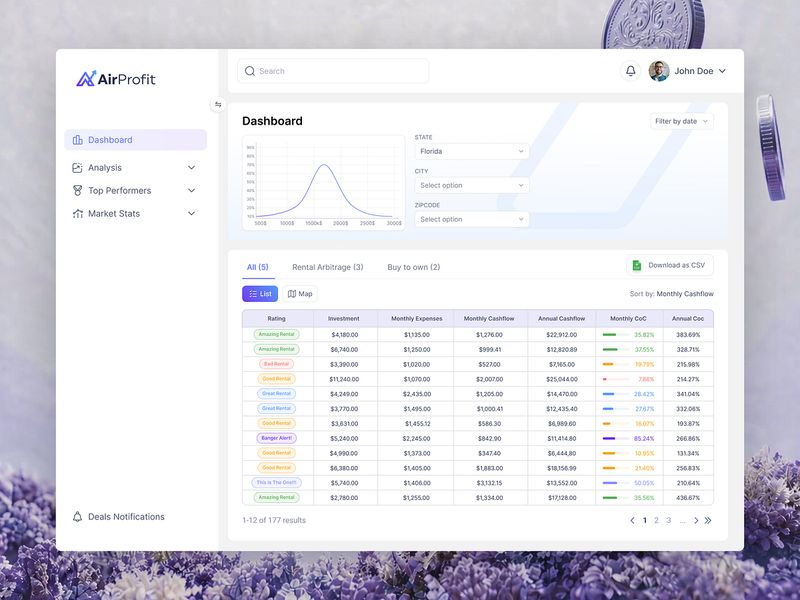Click the Monthly Expenses column header
The image size is (800, 600).
417,319
